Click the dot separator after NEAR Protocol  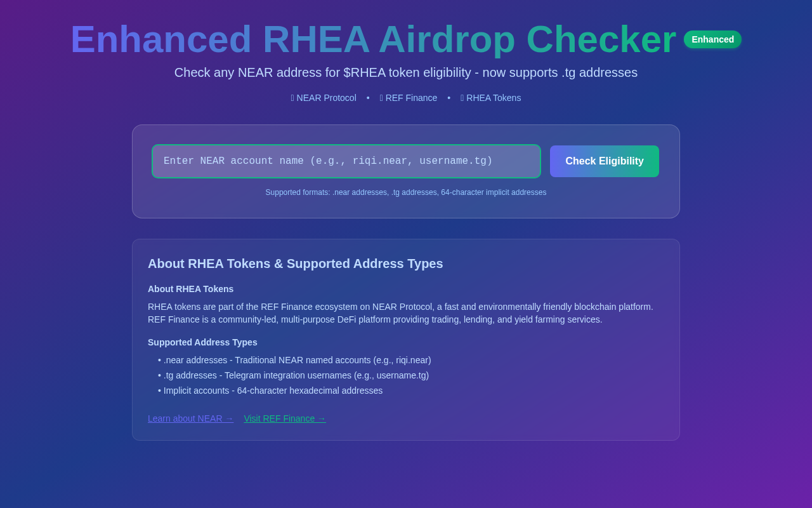[x=369, y=98]
